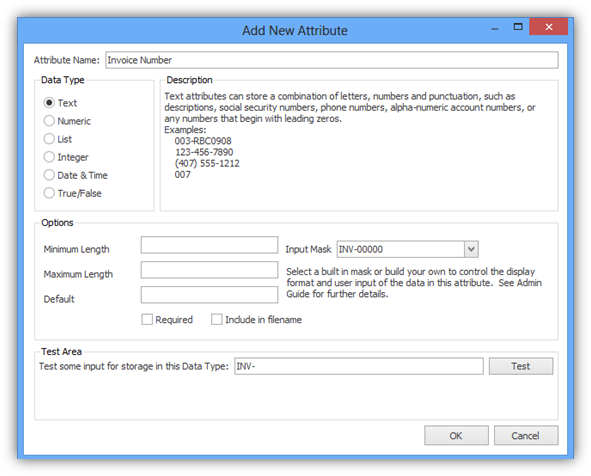Enable the Required checkbox
The width and height of the screenshot is (591, 476).
(x=147, y=319)
